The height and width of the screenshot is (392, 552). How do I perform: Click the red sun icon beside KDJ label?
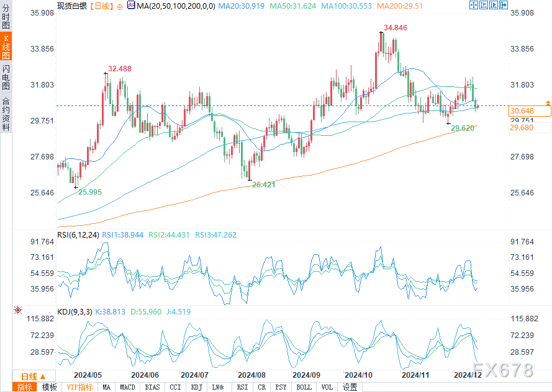[x=18, y=310]
